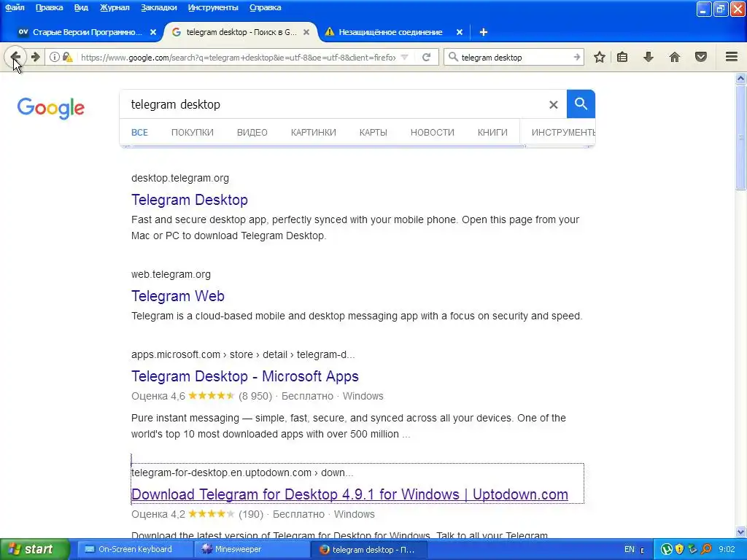The height and width of the screenshot is (560, 747).
Task: Click the web.telegram.org URL text
Action: [171, 274]
